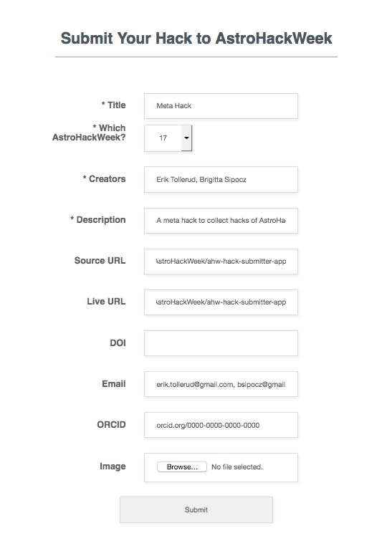
Task: Click the Email input field
Action: pos(221,384)
